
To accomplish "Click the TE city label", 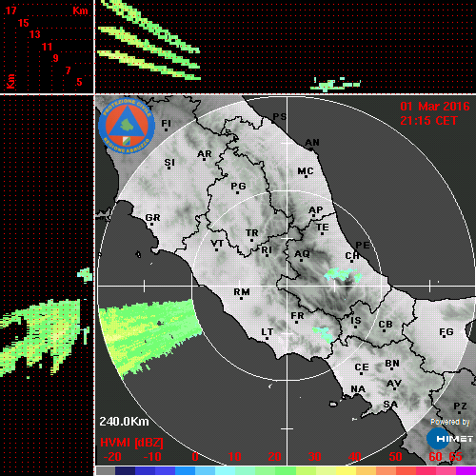I will [x=323, y=228].
